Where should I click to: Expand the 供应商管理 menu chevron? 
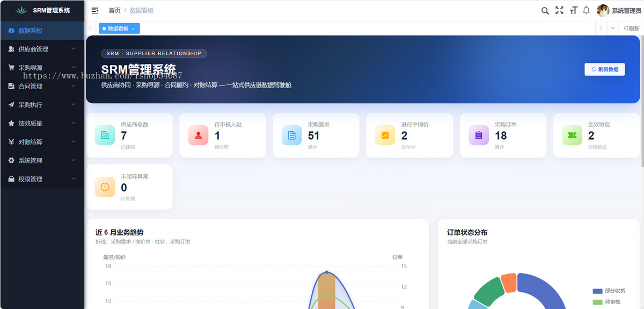click(x=74, y=48)
